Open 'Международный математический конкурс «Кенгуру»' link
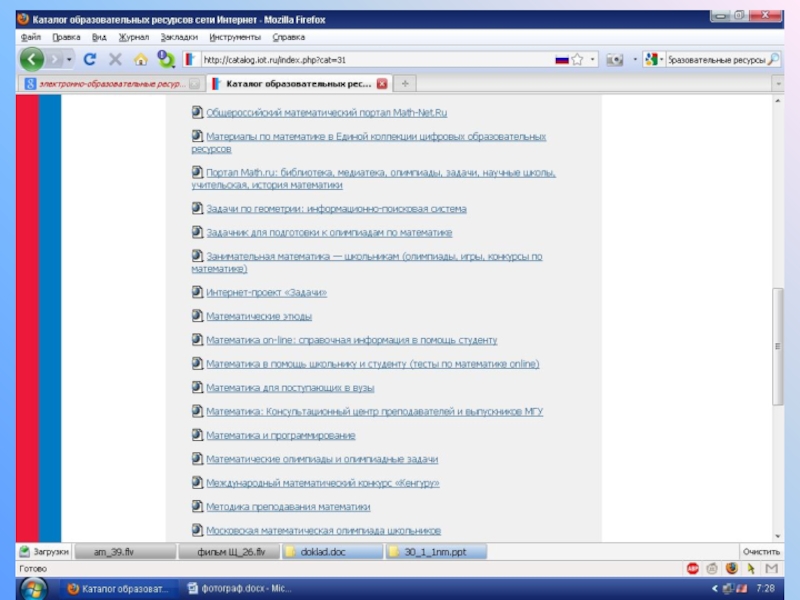 tap(322, 483)
